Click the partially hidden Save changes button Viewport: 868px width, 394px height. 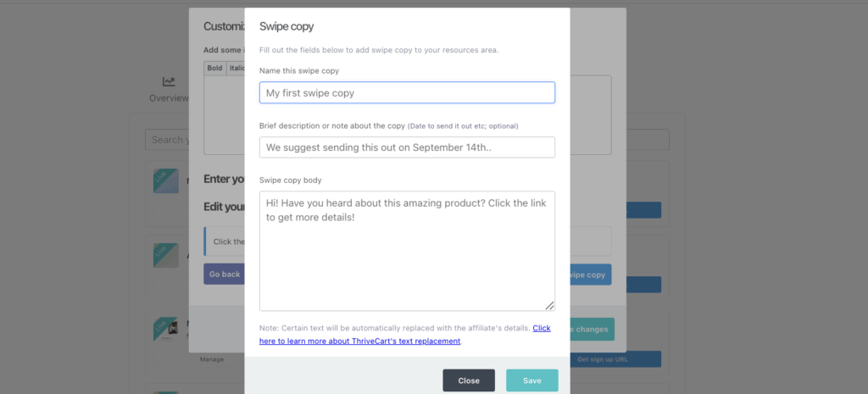pyautogui.click(x=591, y=329)
